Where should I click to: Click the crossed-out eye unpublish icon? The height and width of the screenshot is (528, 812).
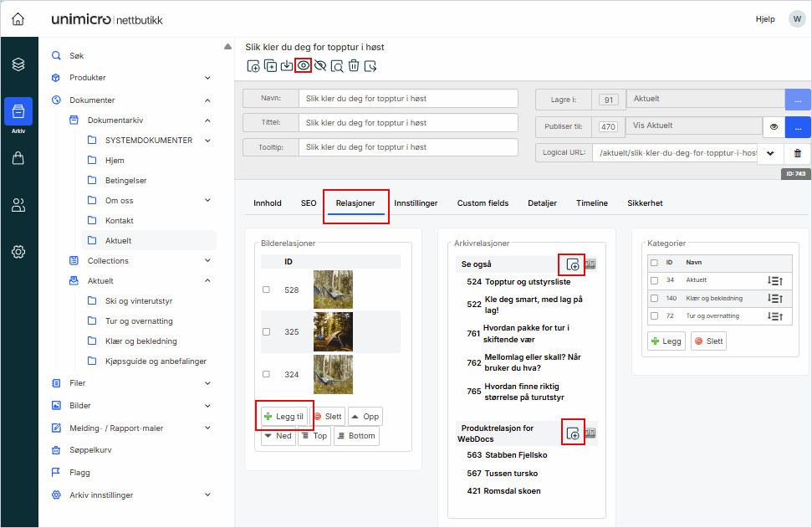tap(320, 65)
